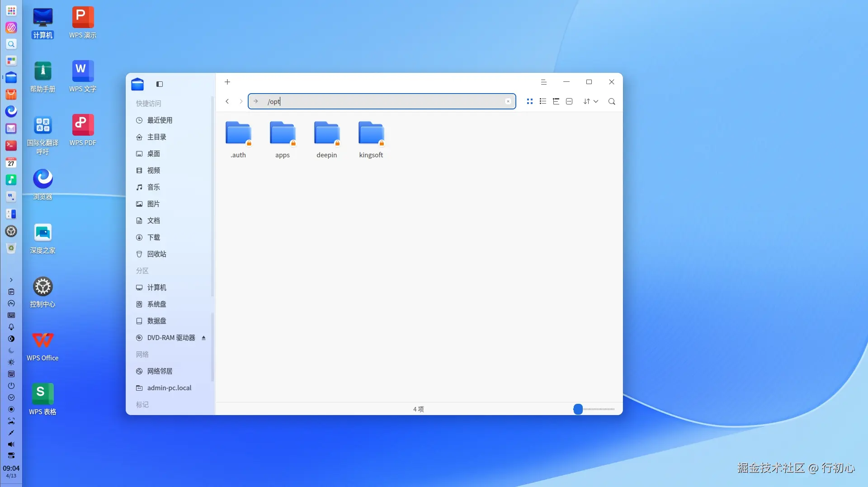Screen dimensions: 868x487
Task: Expand the dock tray arrow
Action: click(x=11, y=280)
